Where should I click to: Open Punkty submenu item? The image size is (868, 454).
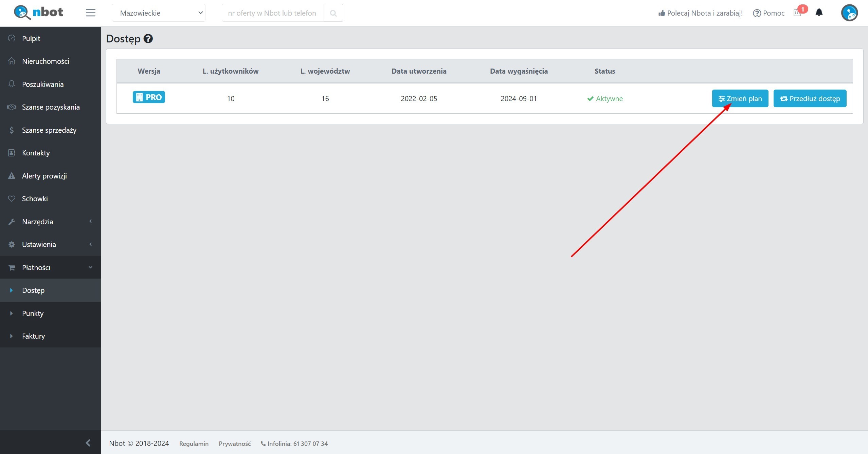[x=33, y=313]
